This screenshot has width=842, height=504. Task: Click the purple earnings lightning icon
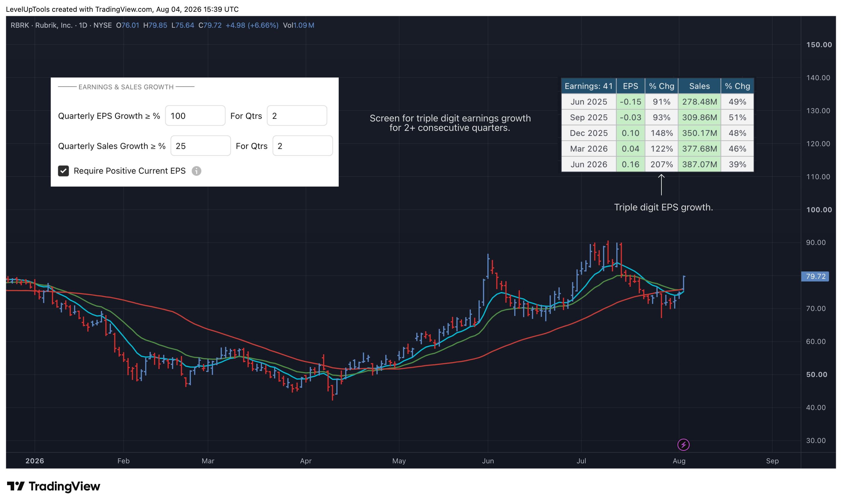[x=683, y=444]
